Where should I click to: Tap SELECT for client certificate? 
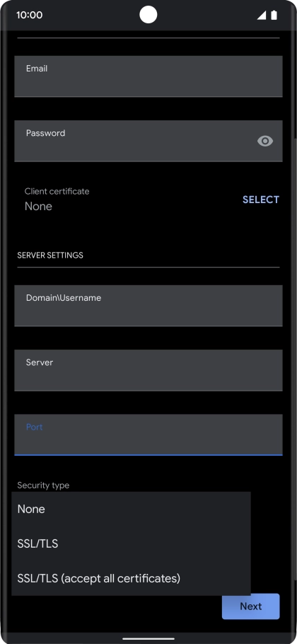tap(261, 200)
